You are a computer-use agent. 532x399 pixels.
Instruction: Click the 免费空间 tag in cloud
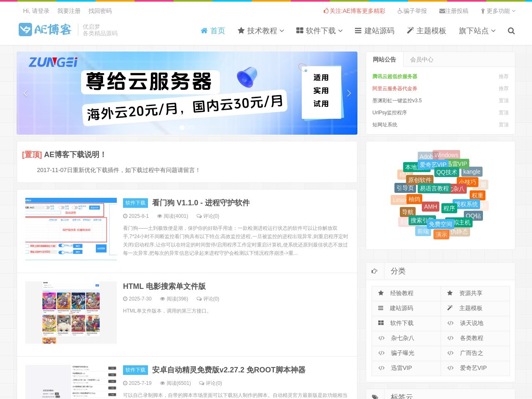pyautogui.click(x=441, y=224)
